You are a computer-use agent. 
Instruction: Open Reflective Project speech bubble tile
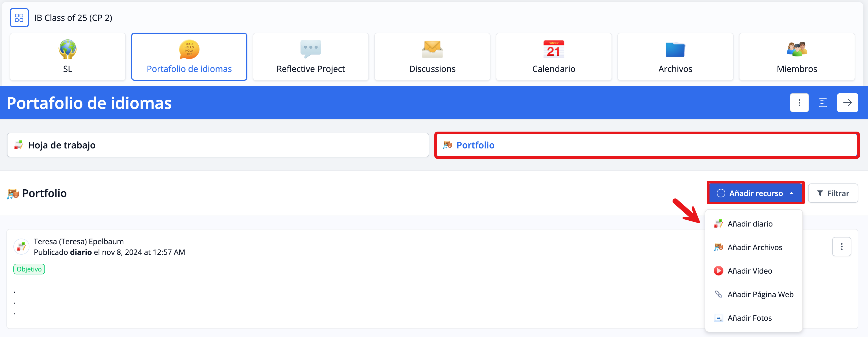pyautogui.click(x=310, y=56)
